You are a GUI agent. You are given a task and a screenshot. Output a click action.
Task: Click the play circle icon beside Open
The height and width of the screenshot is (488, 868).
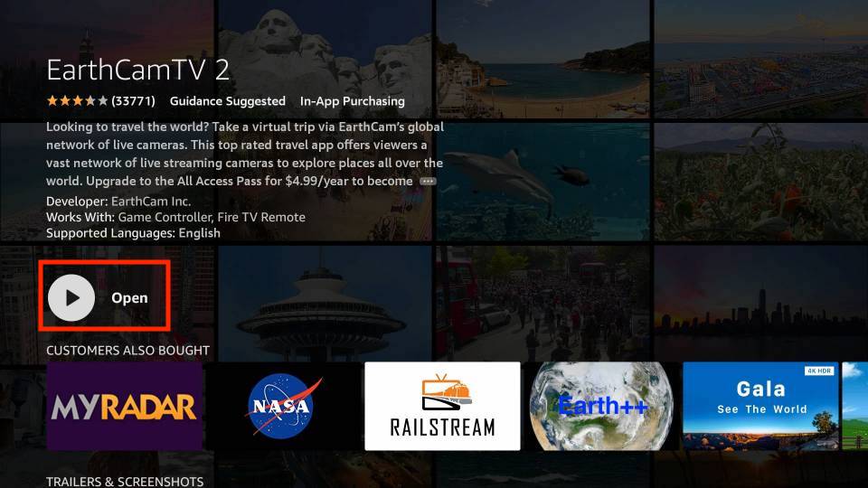[x=71, y=297]
